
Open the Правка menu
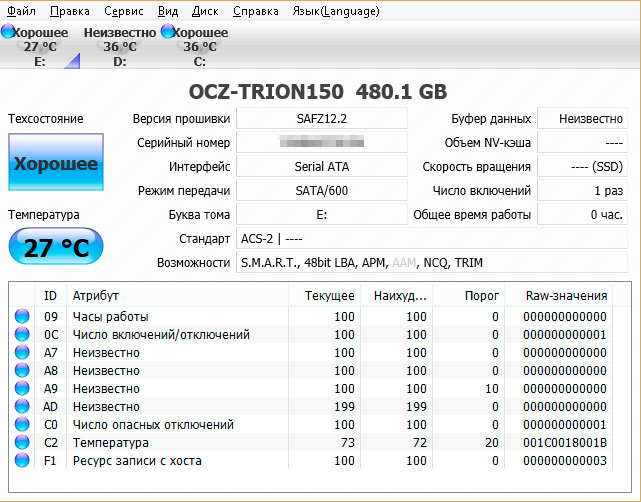tap(69, 11)
